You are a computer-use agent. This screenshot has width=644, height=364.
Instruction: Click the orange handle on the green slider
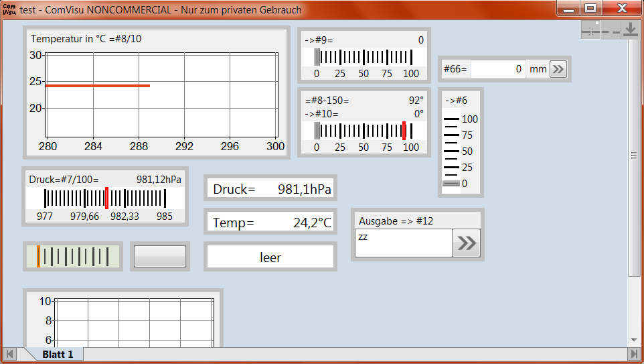coord(38,256)
